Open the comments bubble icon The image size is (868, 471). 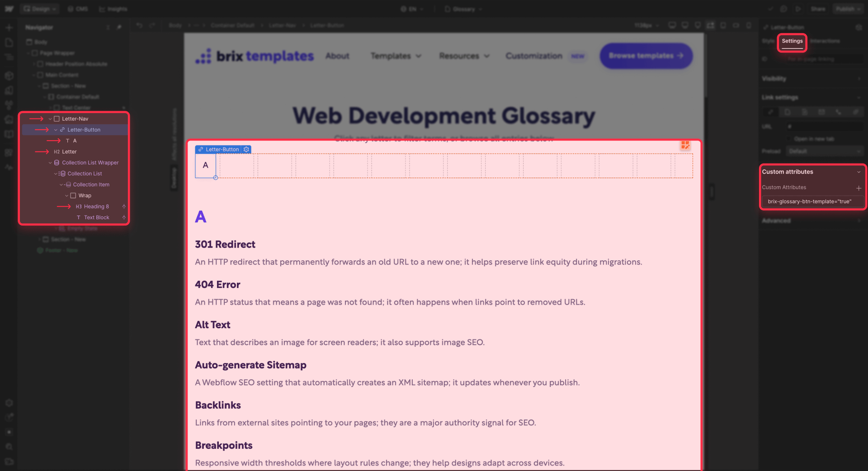(784, 9)
